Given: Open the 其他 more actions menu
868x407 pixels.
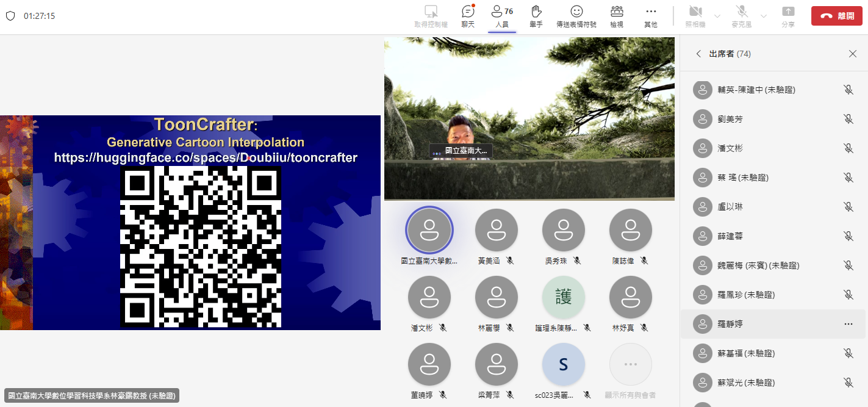Looking at the screenshot, I should tap(651, 16).
